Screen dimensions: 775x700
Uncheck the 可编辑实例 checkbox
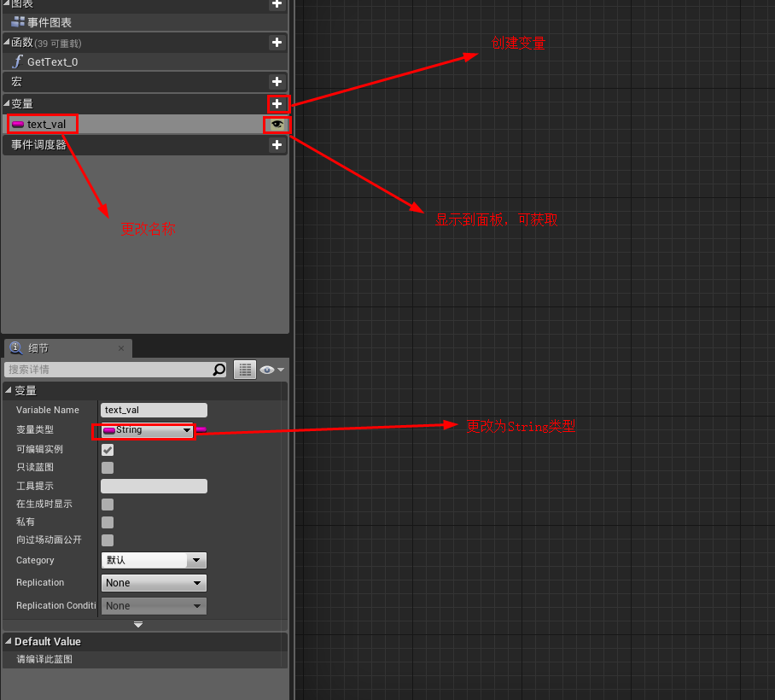(107, 449)
